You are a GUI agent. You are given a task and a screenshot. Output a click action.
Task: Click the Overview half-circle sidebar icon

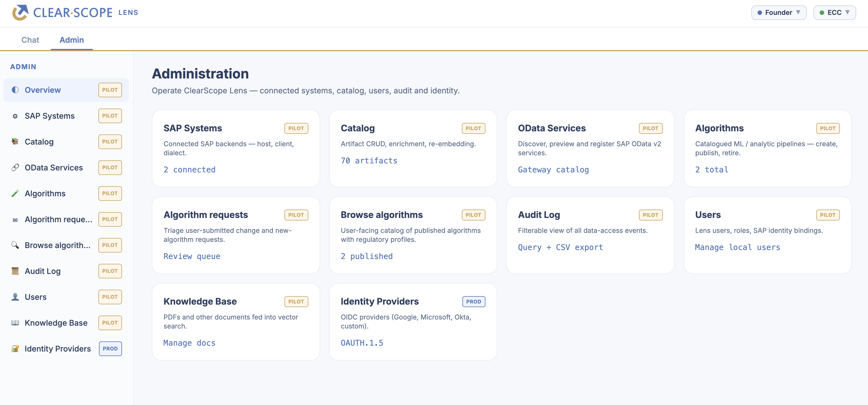click(15, 90)
